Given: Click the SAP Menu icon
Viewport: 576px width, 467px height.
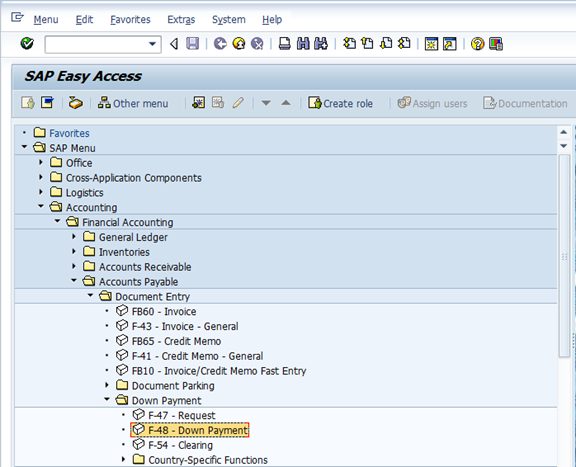Looking at the screenshot, I should [x=47, y=103].
